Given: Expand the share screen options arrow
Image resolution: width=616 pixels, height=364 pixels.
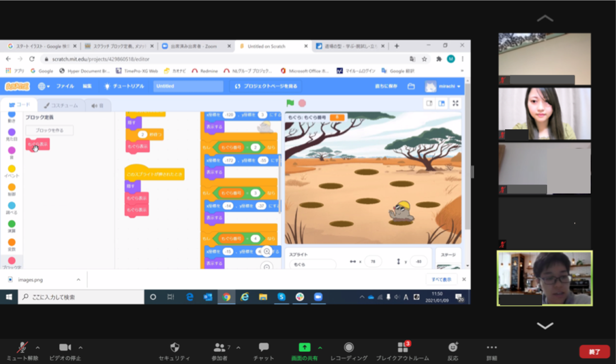Looking at the screenshot, I should [320, 348].
